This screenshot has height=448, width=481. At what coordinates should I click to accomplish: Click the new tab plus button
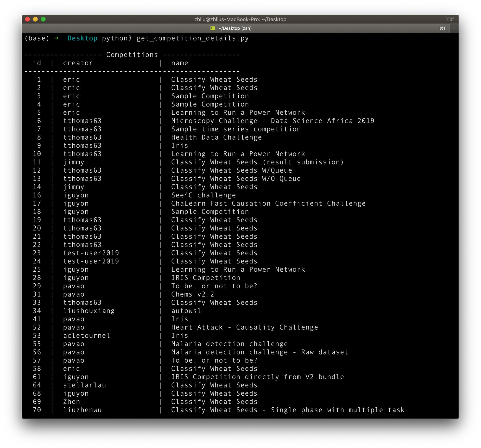454,28
